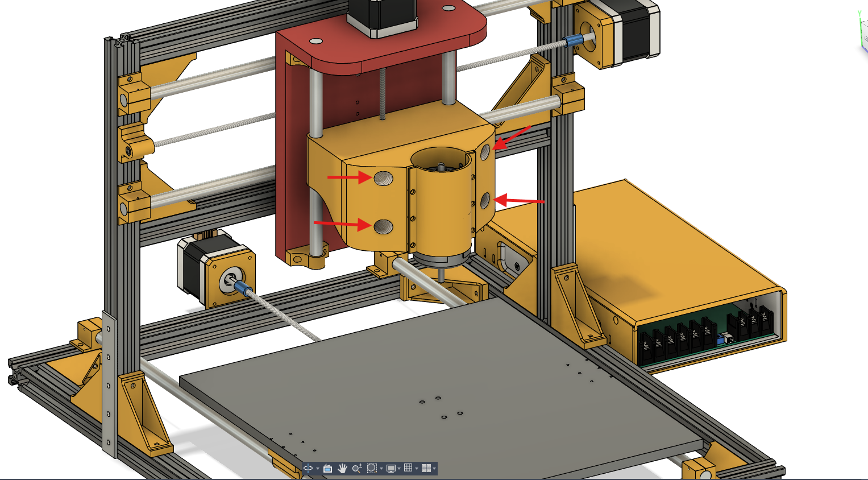Expand the Zoom Window dropdown arrow
Screen dimensions: 868x480
[x=381, y=469]
